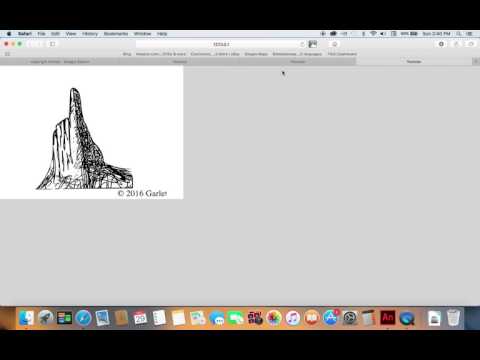The image size is (480, 360).
Task: Open QuickTime Player in dock
Action: [407, 318]
